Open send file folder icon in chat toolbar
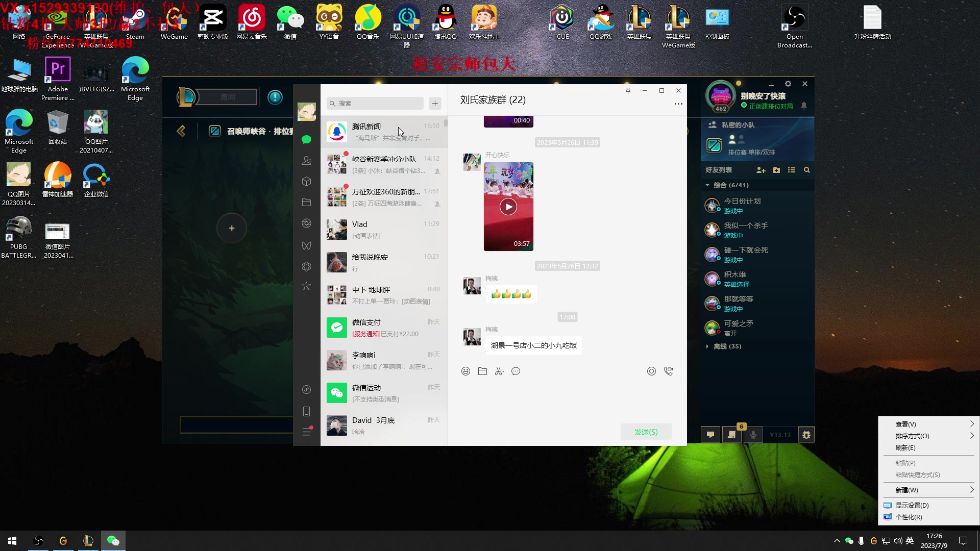This screenshot has width=980, height=551. point(482,371)
